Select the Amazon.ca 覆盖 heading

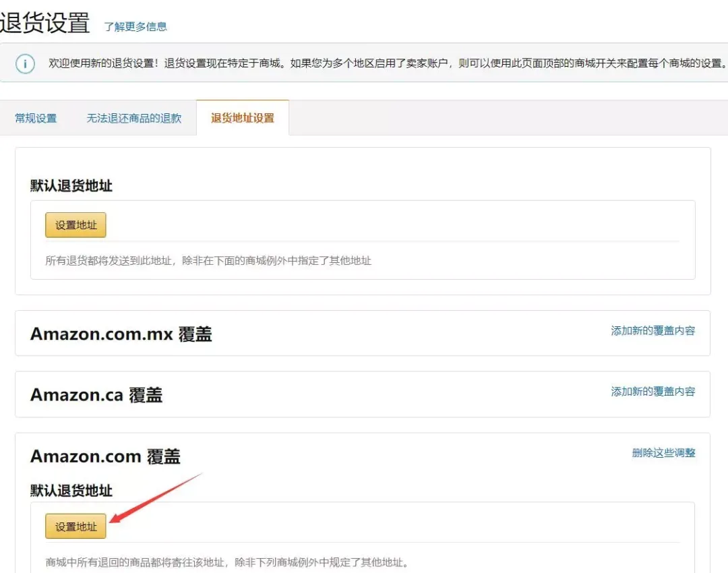pyautogui.click(x=96, y=395)
